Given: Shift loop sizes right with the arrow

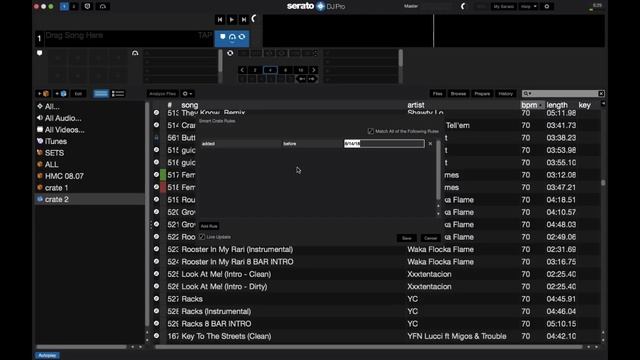Looking at the screenshot, I should (313, 70).
